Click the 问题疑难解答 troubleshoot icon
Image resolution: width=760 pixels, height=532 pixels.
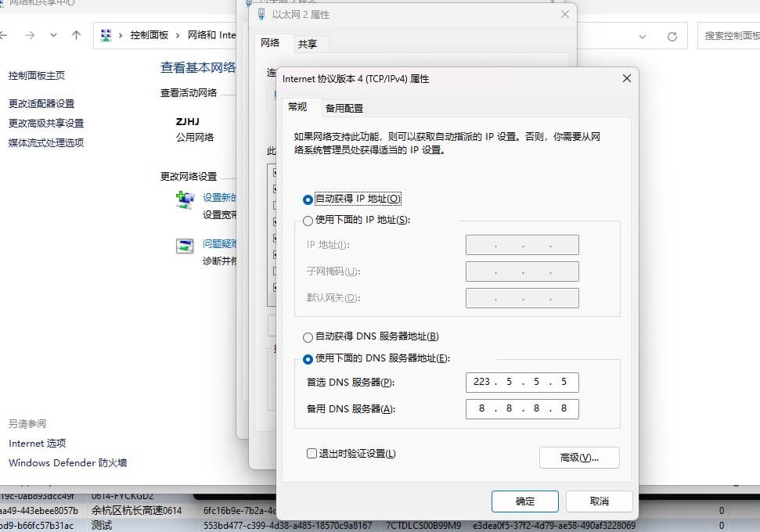pyautogui.click(x=185, y=246)
